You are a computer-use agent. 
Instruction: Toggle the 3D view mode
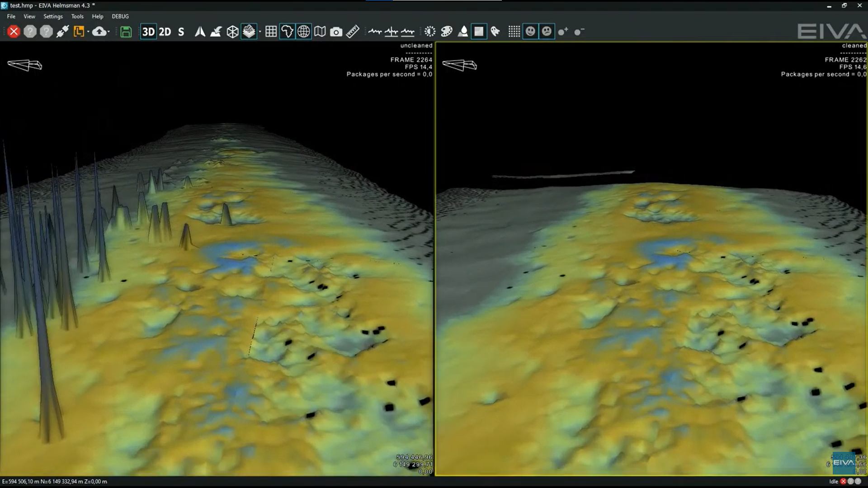click(x=148, y=32)
